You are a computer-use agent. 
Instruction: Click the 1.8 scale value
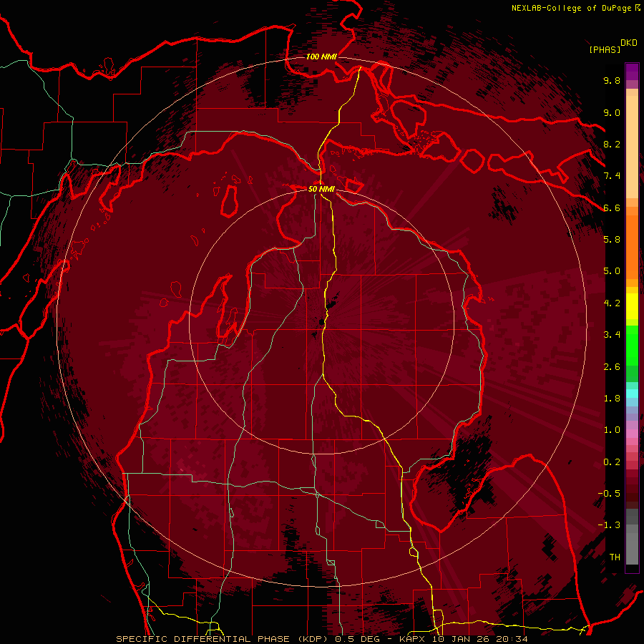[x=612, y=399]
